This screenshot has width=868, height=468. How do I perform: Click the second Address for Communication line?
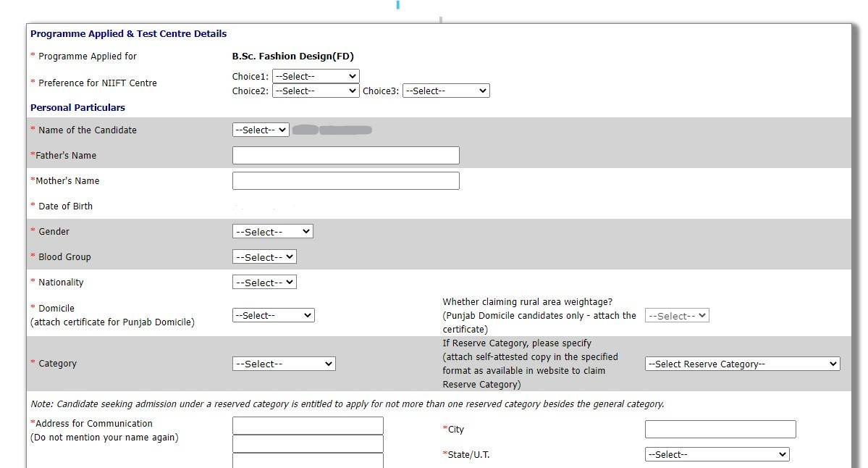307,443
